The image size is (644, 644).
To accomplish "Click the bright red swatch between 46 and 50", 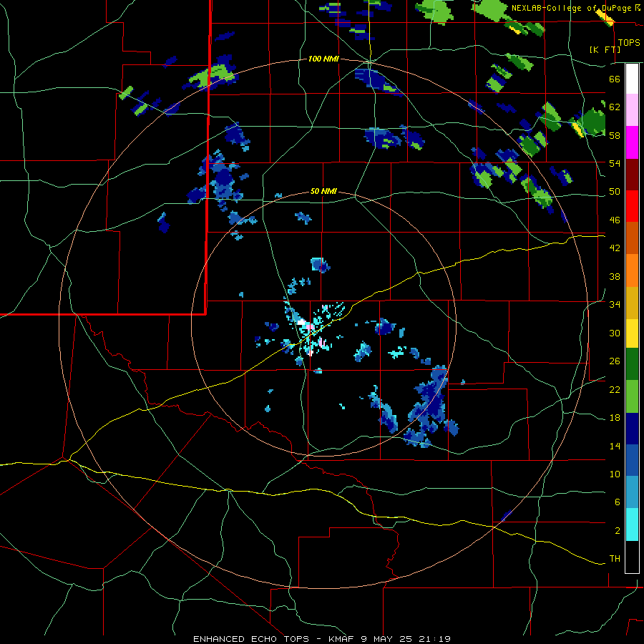I will 632,206.
